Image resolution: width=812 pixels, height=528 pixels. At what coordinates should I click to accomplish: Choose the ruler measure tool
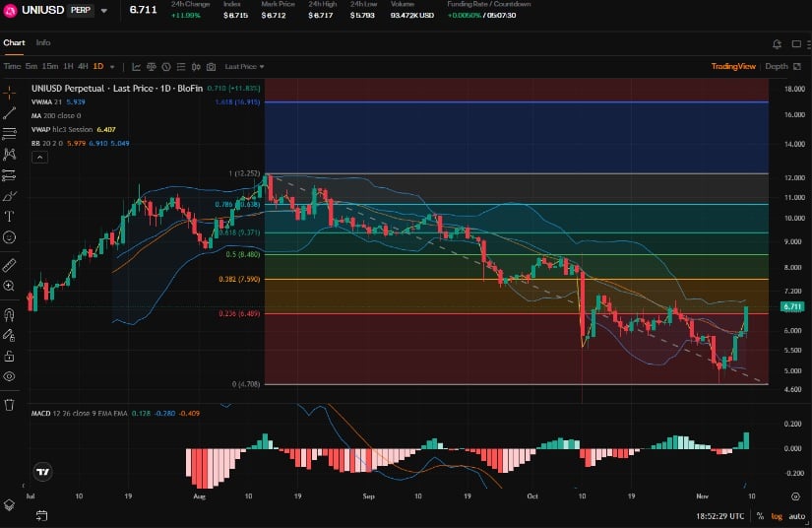[10, 265]
